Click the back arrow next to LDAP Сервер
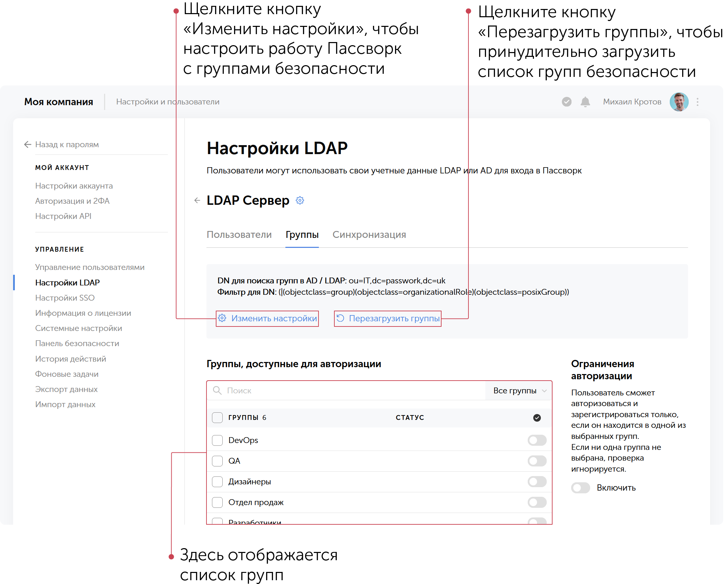Screen dimensions: 728x584 (196, 200)
